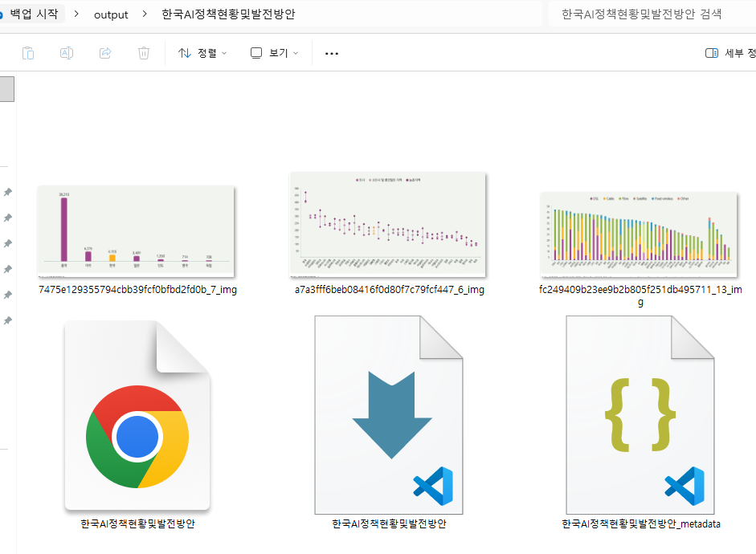The width and height of the screenshot is (756, 554).
Task: Click the 한국AI정책현황및발전방안 검색 search field
Action: point(652,14)
